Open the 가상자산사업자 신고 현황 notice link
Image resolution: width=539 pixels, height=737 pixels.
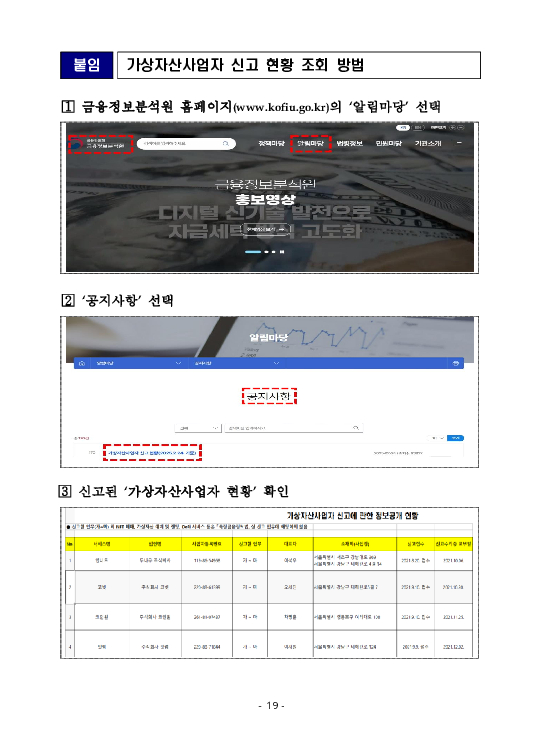click(x=152, y=453)
